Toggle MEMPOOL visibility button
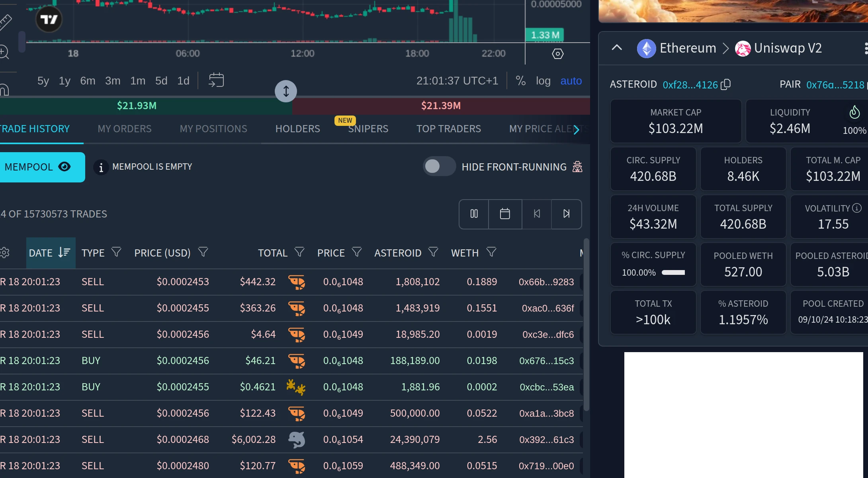The image size is (868, 478). pyautogui.click(x=42, y=167)
